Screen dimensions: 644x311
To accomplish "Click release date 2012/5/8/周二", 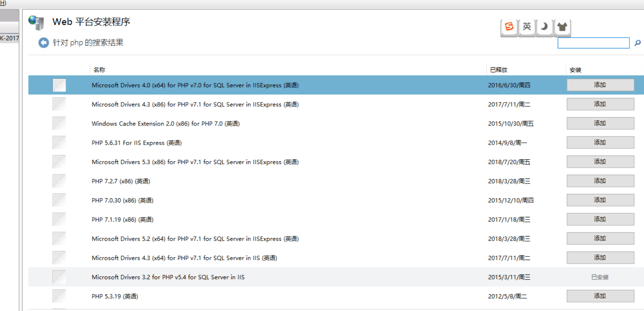I will tap(507, 296).
